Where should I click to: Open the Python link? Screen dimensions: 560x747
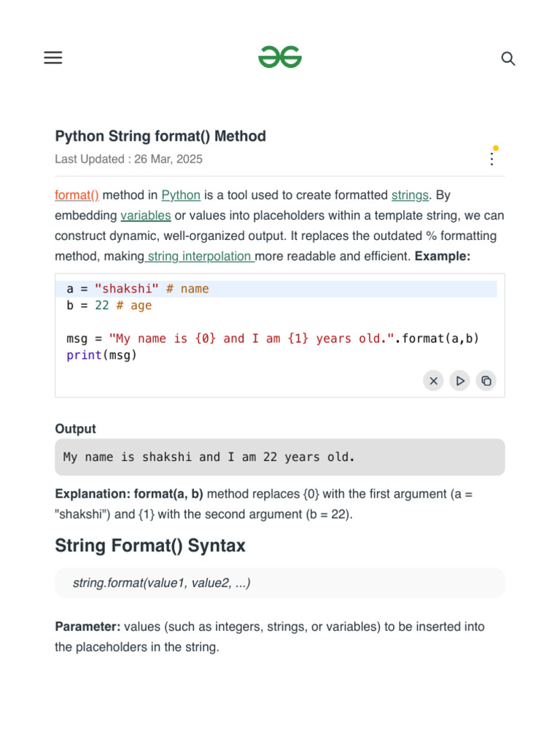pos(181,195)
